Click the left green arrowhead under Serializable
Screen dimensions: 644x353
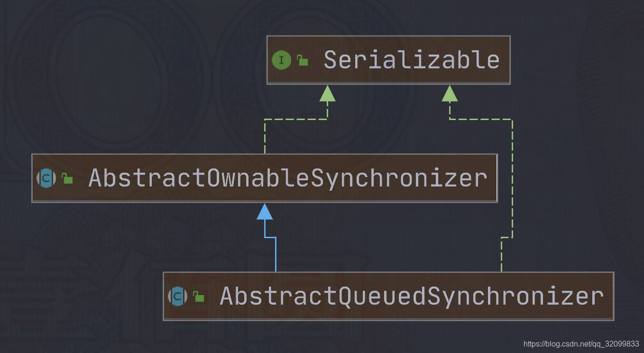coord(327,93)
